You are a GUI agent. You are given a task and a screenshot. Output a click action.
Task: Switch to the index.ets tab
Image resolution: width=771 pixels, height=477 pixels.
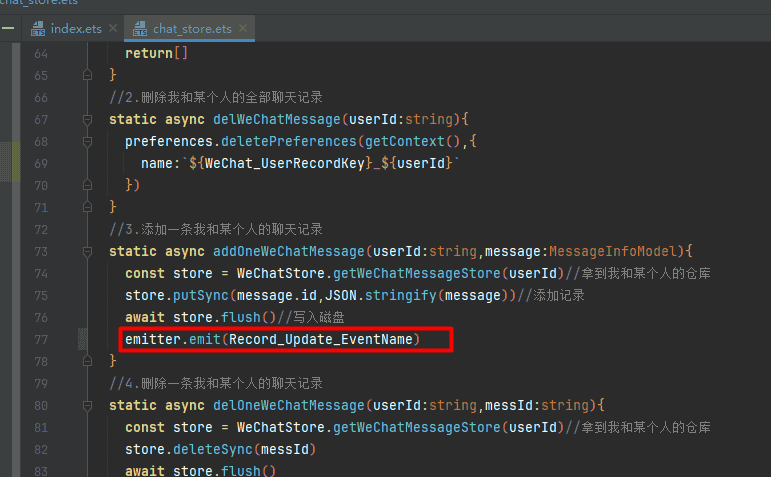point(76,29)
